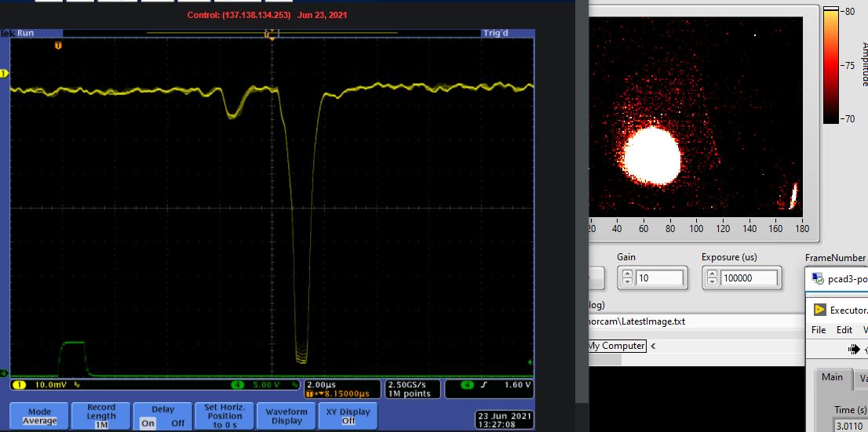Decrement the Exposure stepper arrow

[713, 281]
